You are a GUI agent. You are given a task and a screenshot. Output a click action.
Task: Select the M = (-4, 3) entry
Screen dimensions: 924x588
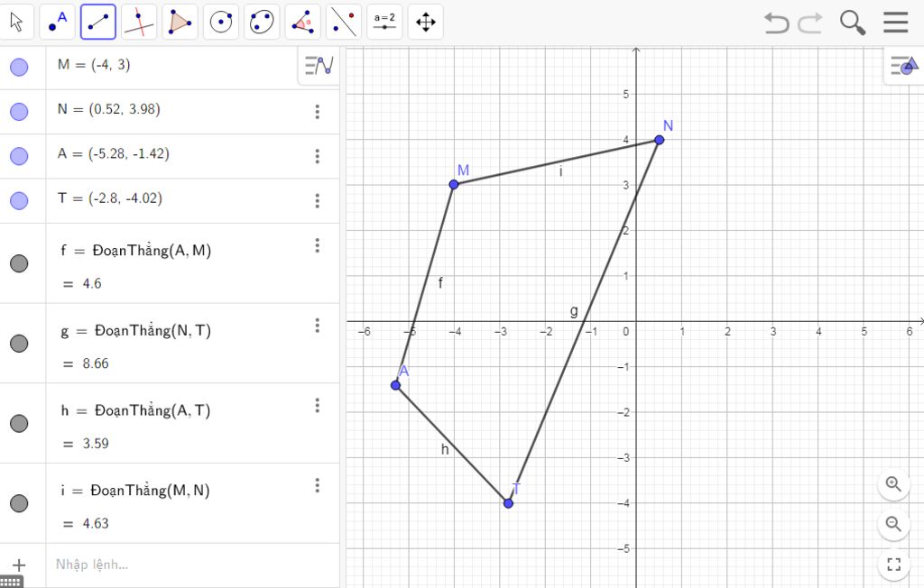coord(94,65)
